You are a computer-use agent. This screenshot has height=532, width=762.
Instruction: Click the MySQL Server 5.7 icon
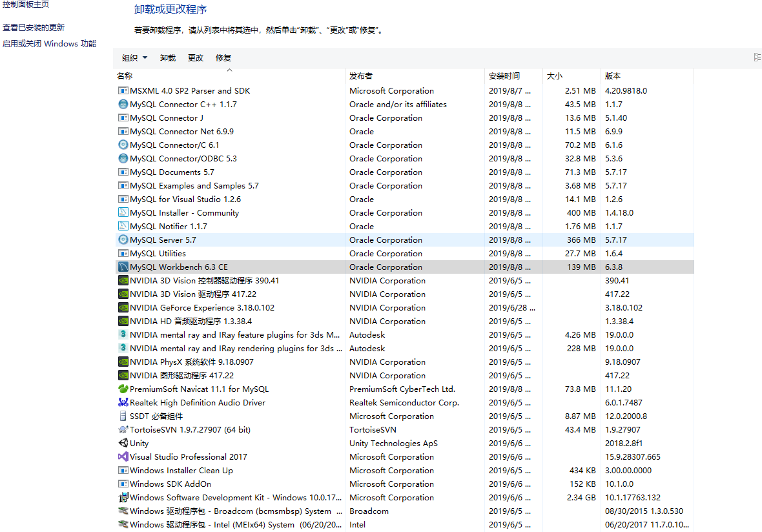point(123,240)
